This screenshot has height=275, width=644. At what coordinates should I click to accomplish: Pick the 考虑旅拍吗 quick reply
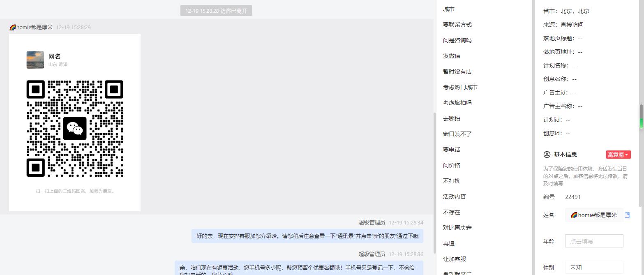click(457, 103)
